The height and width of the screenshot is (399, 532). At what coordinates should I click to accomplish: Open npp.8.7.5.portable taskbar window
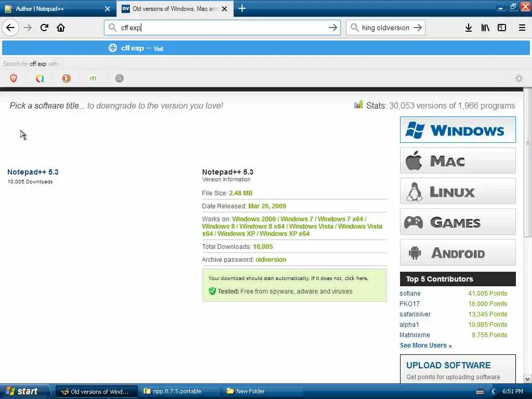179,392
